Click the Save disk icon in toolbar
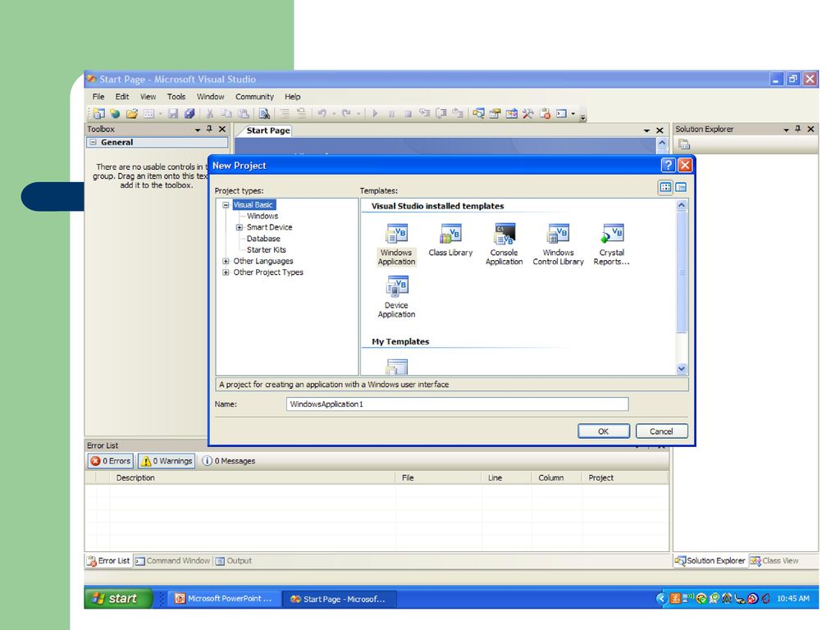This screenshot has height=630, width=840. (173, 113)
